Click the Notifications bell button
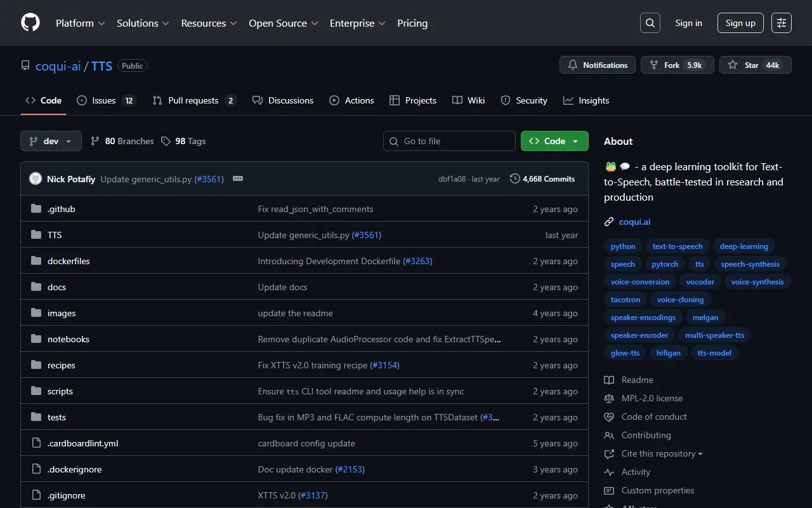Viewport: 812px width, 508px height. 598,65
